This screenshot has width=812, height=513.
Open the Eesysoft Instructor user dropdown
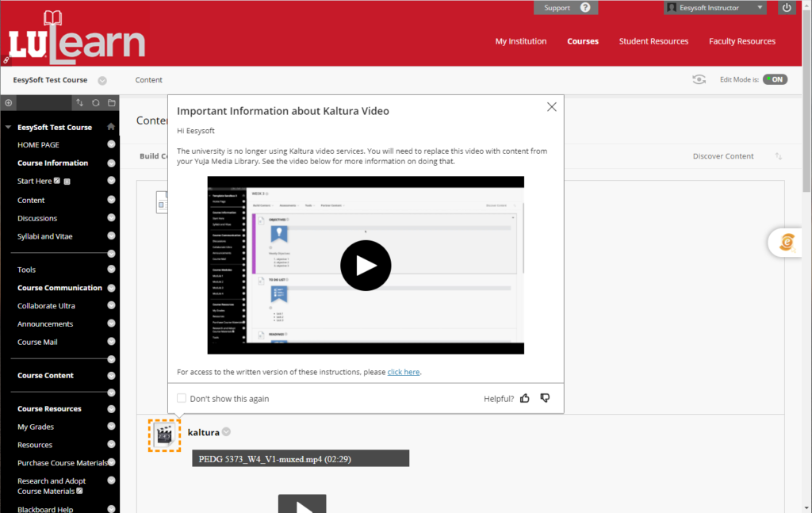point(714,7)
